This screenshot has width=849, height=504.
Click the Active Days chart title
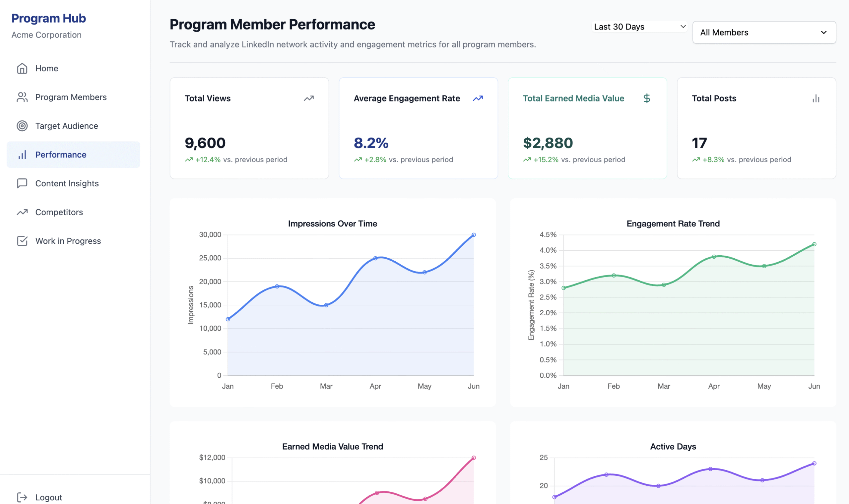673,447
